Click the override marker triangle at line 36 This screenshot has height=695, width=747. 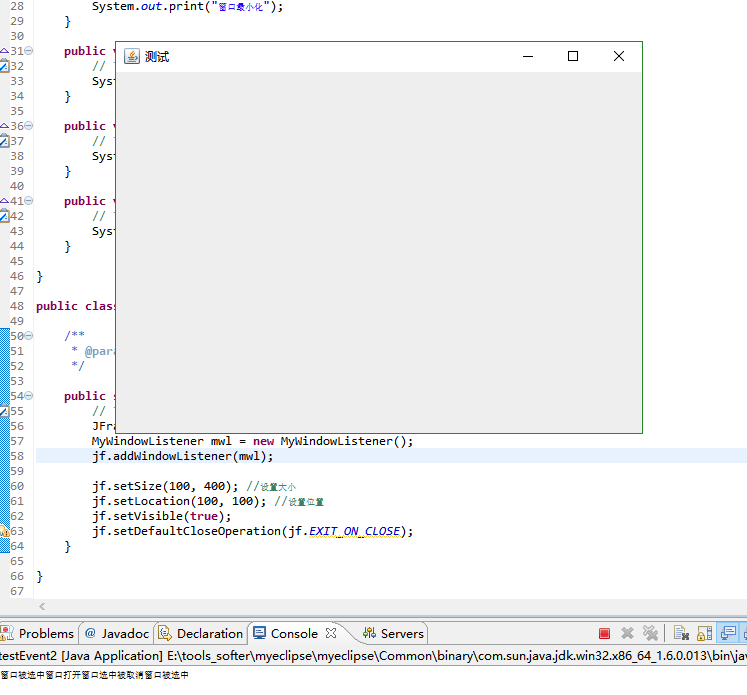tap(4, 126)
